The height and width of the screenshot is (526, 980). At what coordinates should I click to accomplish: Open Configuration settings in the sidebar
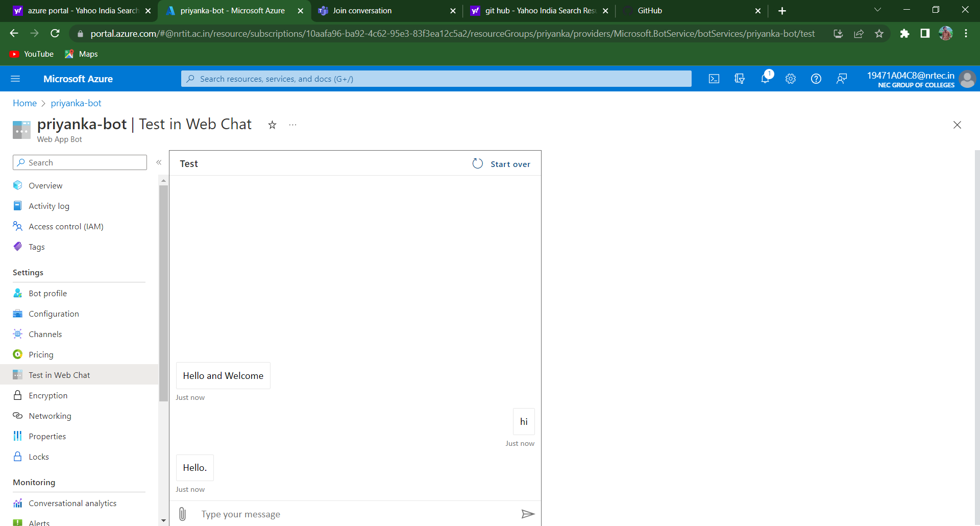coord(54,314)
